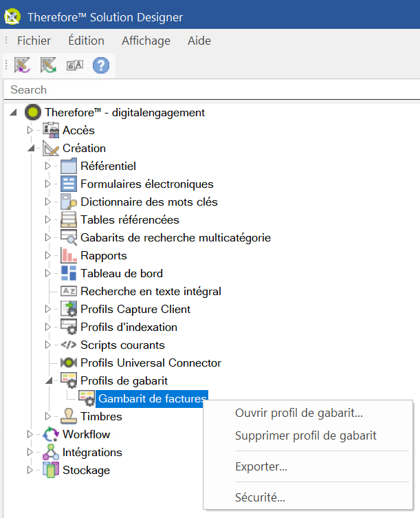Viewport: 420px width, 518px height.
Task: Select the Stockage tree label
Action: pos(86,470)
